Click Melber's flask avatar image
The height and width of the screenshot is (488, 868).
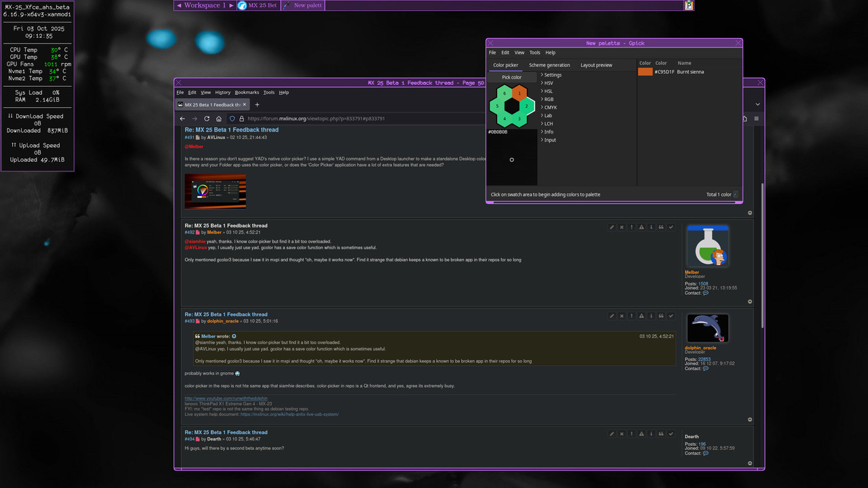[707, 247]
